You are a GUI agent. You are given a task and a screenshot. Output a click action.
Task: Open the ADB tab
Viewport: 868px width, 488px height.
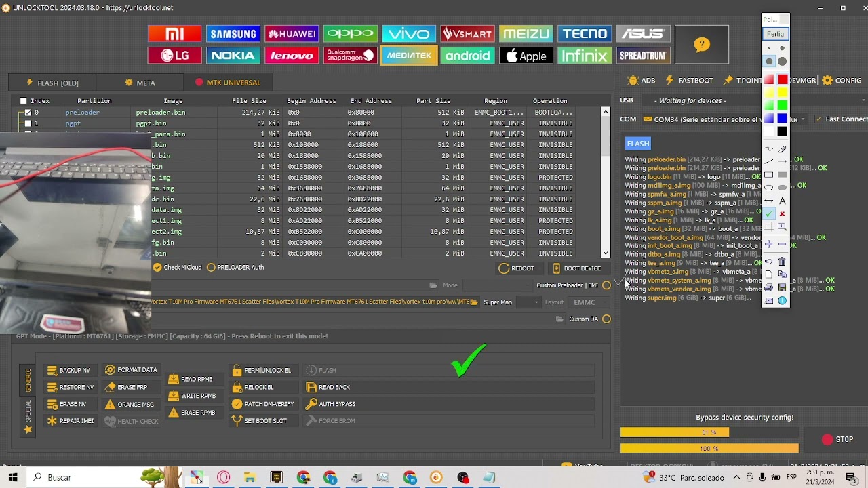[x=642, y=81]
